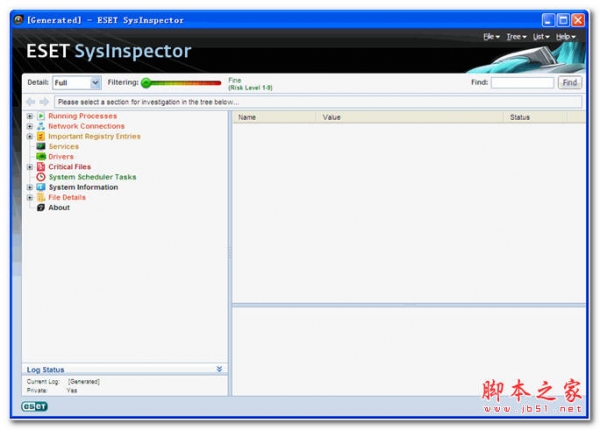Click the Network Connections icon
This screenshot has width=600, height=430.
click(41, 126)
